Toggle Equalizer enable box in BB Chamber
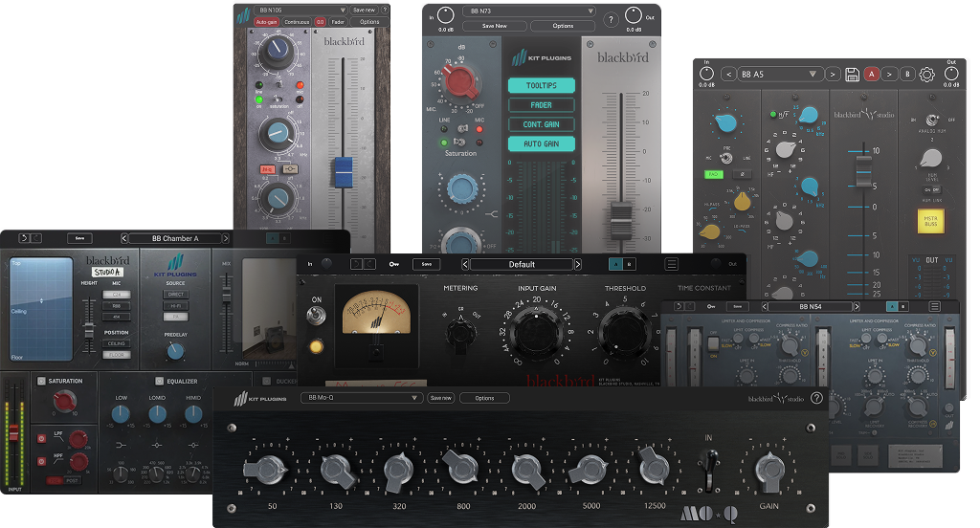Viewport: 980px width, 528px height. click(160, 381)
